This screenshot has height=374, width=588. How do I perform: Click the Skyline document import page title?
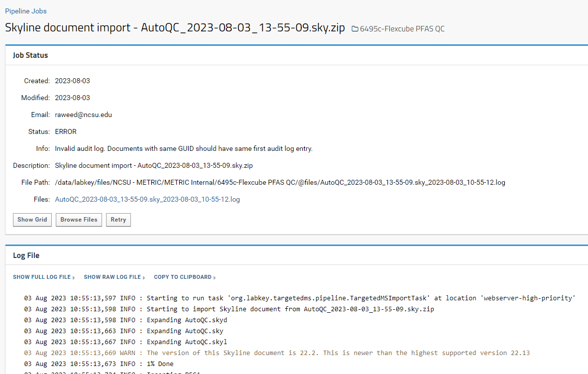click(175, 28)
